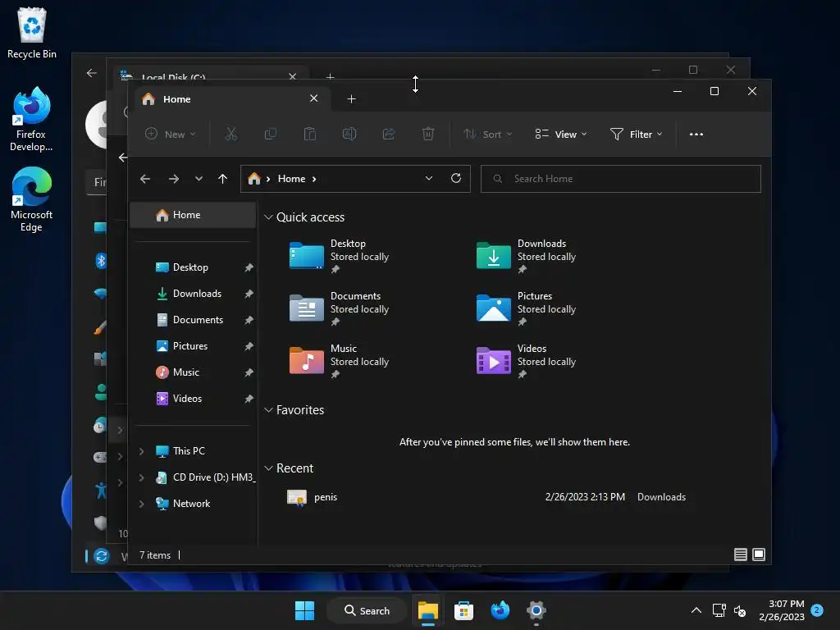This screenshot has width=840, height=630.
Task: Unpin Videos using its sidebar pin icon
Action: pyautogui.click(x=249, y=399)
